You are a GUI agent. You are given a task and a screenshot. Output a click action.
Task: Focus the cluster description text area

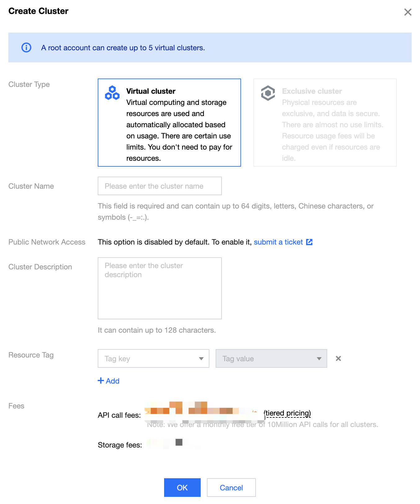(160, 288)
